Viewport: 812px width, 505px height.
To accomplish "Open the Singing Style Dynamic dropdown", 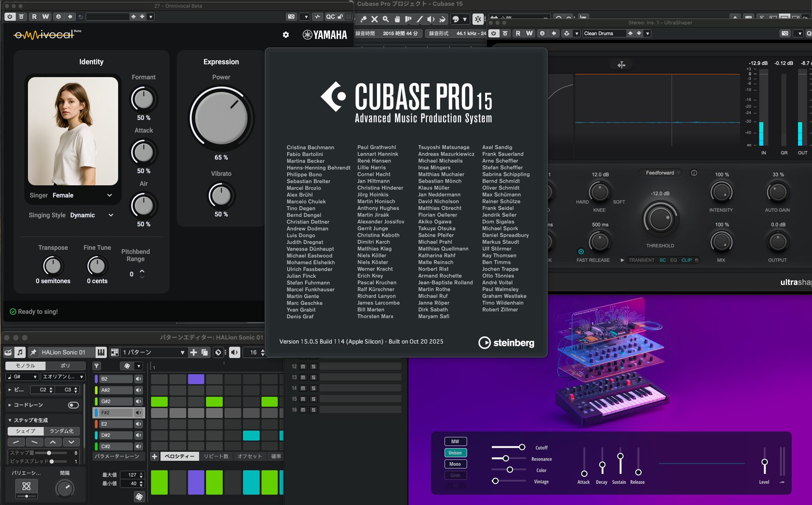I will pyautogui.click(x=110, y=215).
